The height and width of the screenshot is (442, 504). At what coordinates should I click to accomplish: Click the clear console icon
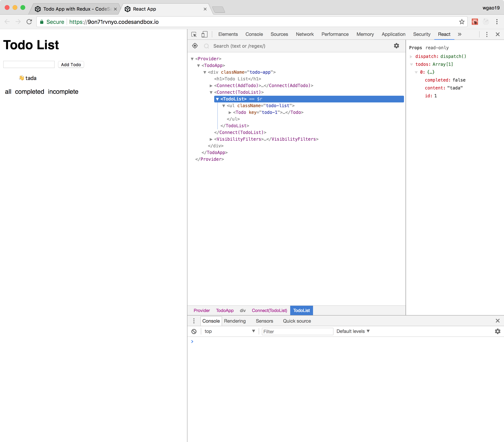click(194, 331)
